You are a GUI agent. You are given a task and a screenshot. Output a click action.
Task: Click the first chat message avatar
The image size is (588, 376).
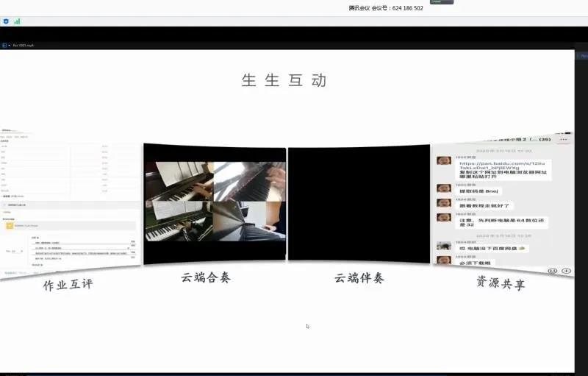pyautogui.click(x=443, y=160)
